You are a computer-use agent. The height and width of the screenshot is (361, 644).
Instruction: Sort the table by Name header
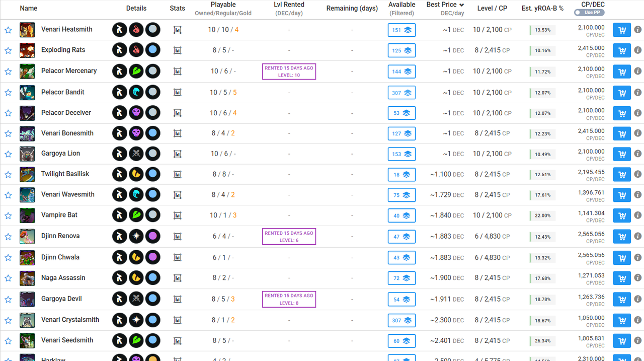(x=29, y=9)
